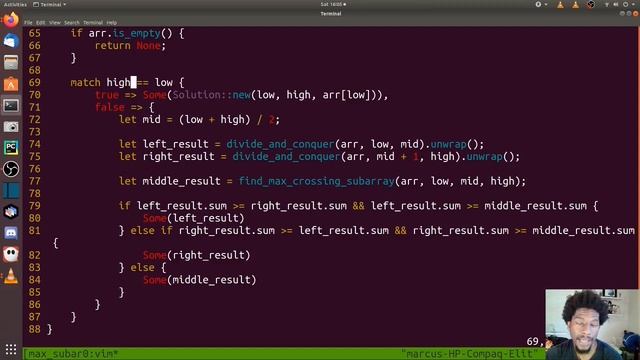Select tmux window max_subar0:vim in status bar
Viewport: 640px width, 360px height.
(x=73, y=353)
